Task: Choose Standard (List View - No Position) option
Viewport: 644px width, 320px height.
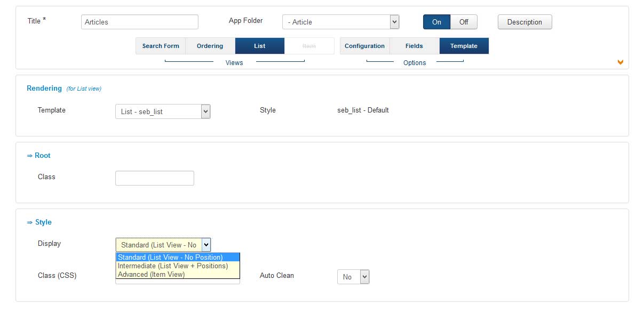Action: (178, 258)
